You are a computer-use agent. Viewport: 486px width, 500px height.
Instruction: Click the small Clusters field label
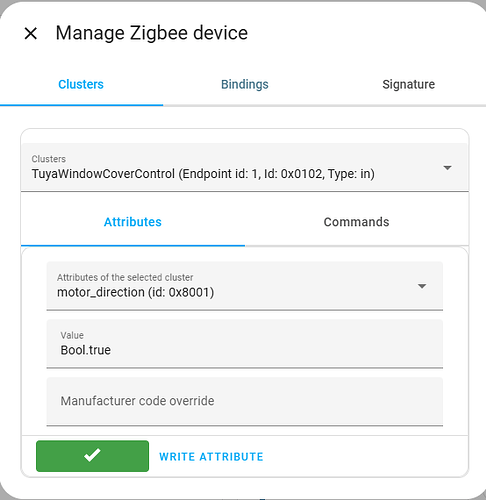49,159
